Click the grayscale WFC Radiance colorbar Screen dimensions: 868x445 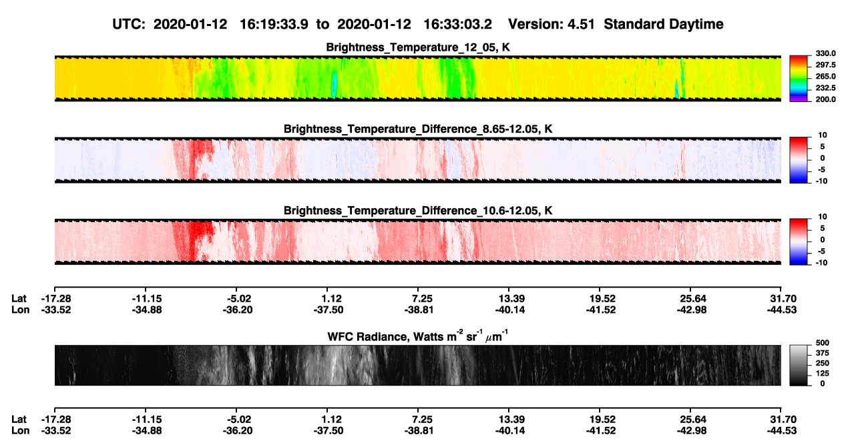pyautogui.click(x=799, y=365)
